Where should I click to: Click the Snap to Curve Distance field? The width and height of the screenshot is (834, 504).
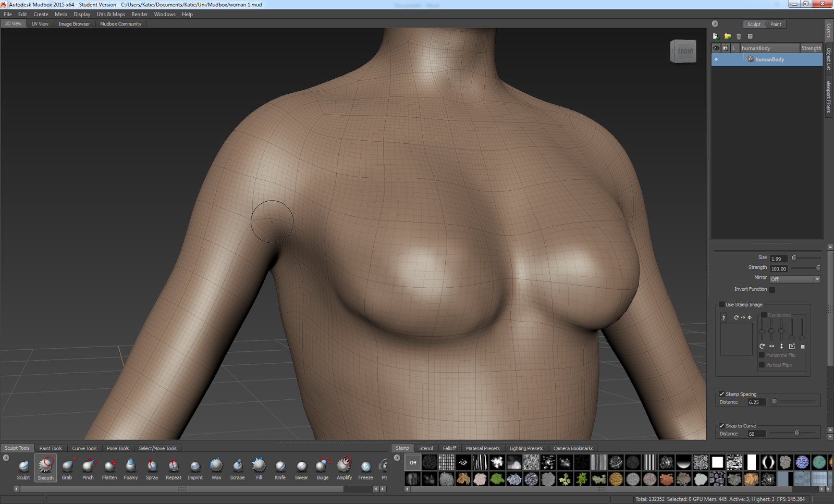[x=756, y=434]
